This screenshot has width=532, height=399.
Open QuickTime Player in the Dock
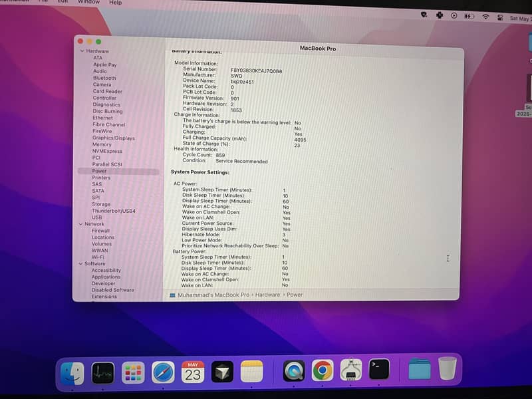pyautogui.click(x=293, y=370)
